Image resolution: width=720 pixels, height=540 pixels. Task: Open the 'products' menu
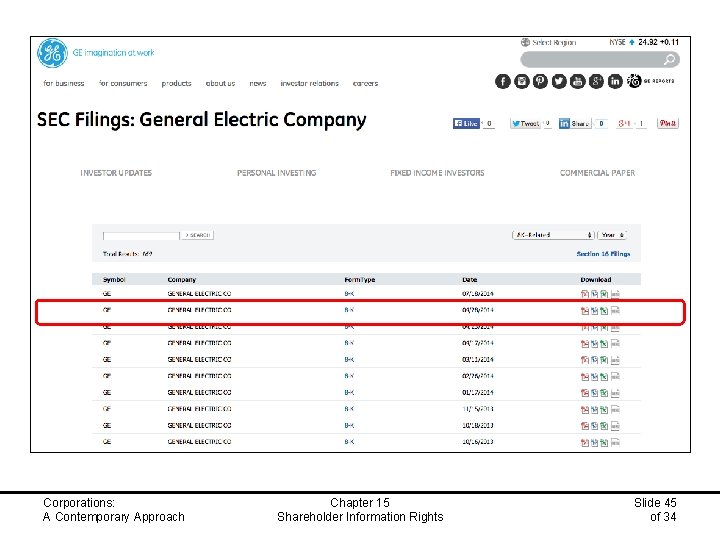[176, 84]
